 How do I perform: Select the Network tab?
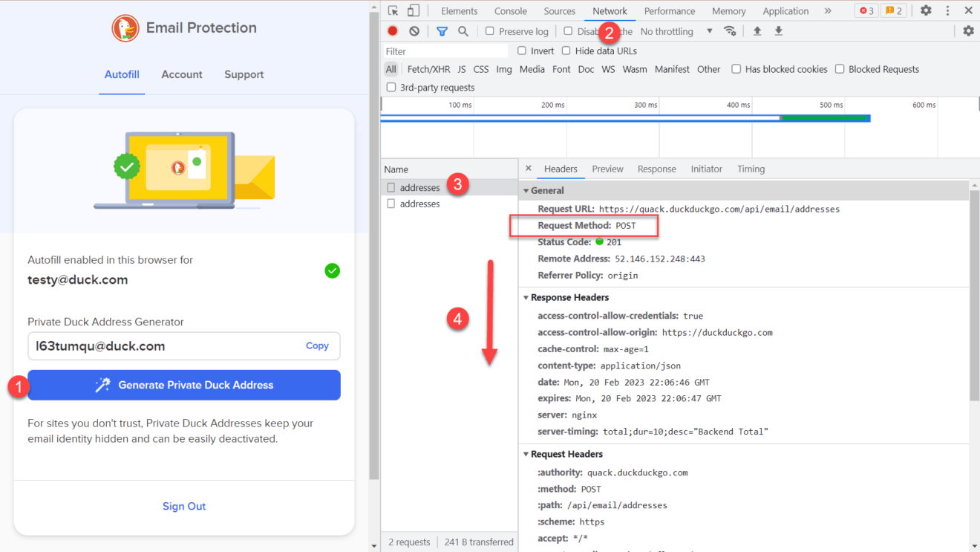click(610, 11)
